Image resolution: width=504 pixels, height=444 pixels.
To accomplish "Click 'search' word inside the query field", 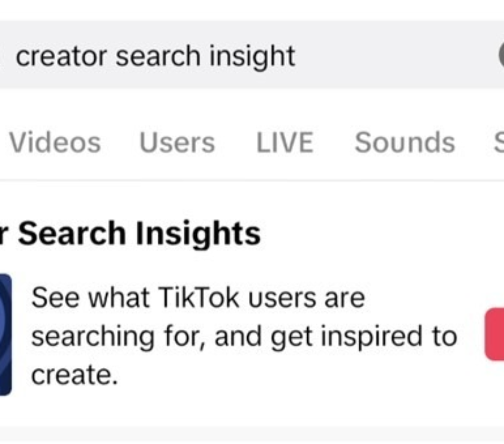I will 158,56.
